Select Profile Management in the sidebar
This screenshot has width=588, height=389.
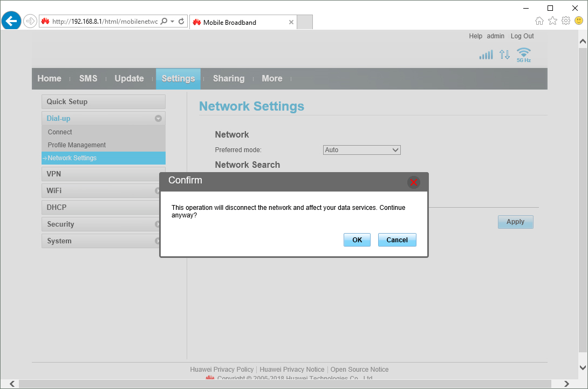point(77,145)
